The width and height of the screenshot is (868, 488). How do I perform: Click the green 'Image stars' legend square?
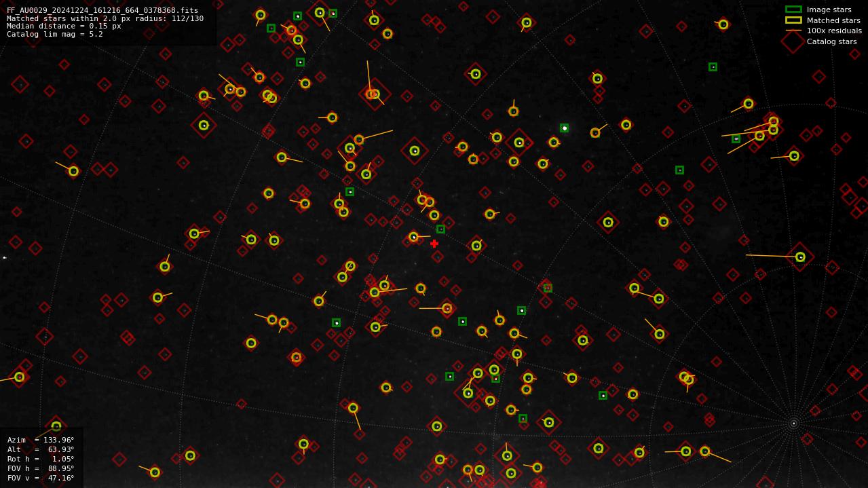(793, 10)
